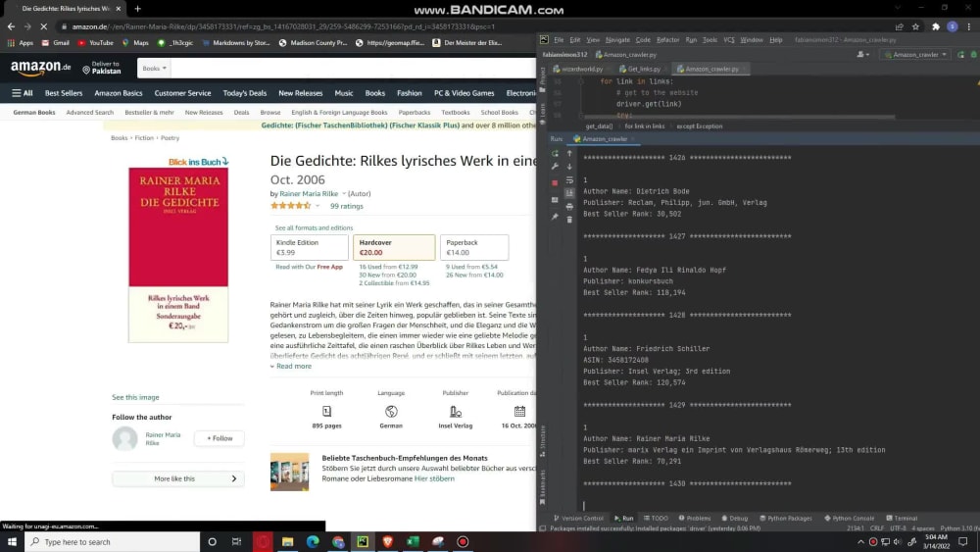This screenshot has width=980, height=552.
Task: Toggle soft-wrap in Run console
Action: point(569,180)
